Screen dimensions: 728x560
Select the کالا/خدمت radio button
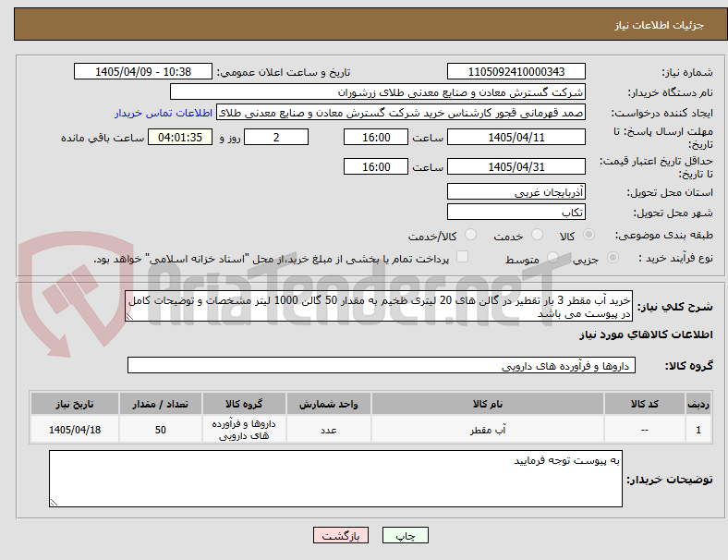[470, 235]
